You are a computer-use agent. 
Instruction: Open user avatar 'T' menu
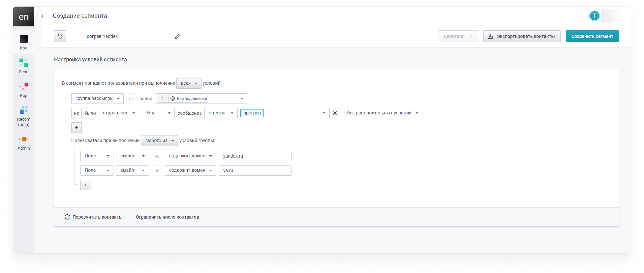(594, 15)
